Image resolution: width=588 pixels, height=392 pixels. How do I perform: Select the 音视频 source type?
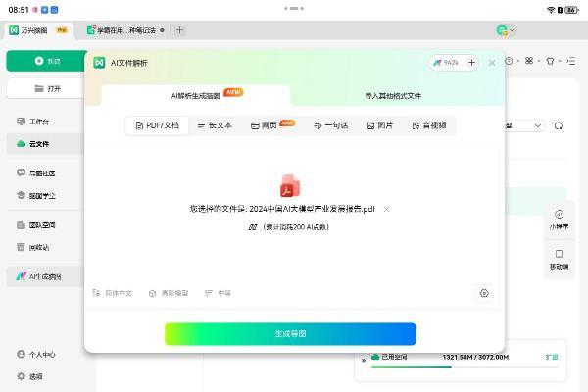[x=429, y=125]
